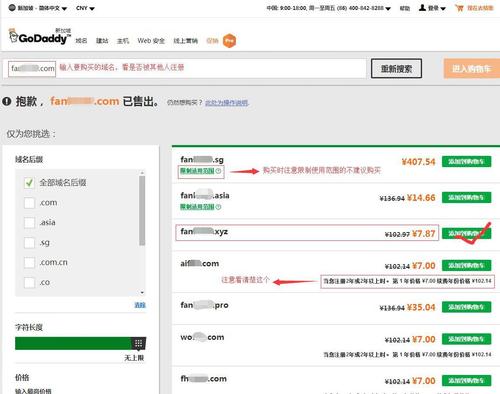Click the restricted-use link under .asia domain
Viewport: 500px width, 394px height.
(x=197, y=207)
